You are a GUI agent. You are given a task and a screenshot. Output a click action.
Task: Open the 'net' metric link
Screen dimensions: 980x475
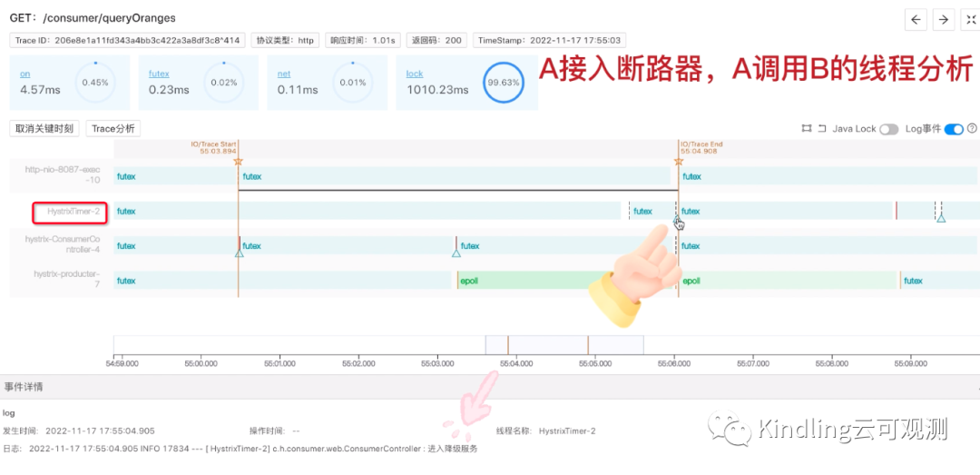pos(284,74)
